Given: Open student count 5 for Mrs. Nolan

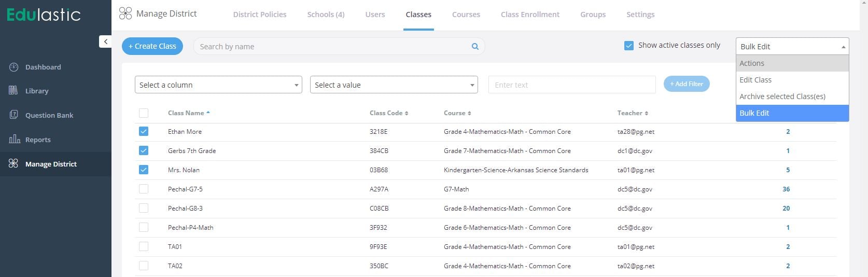Looking at the screenshot, I should (788, 170).
